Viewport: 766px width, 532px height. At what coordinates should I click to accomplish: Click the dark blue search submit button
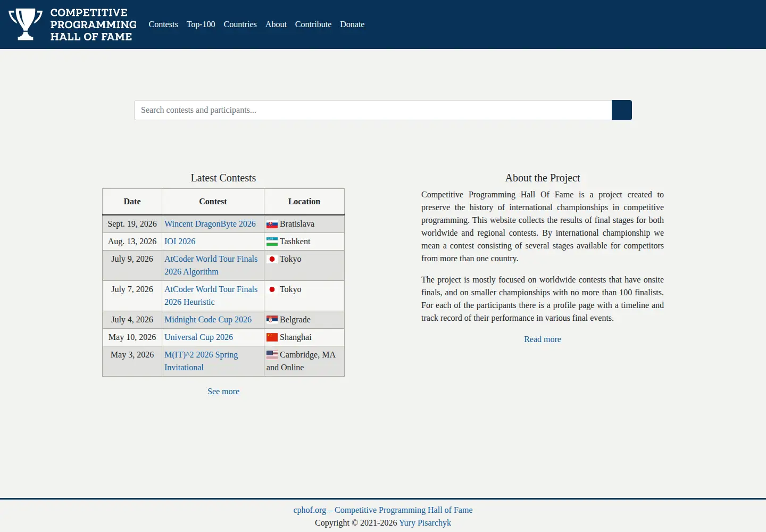(x=622, y=110)
